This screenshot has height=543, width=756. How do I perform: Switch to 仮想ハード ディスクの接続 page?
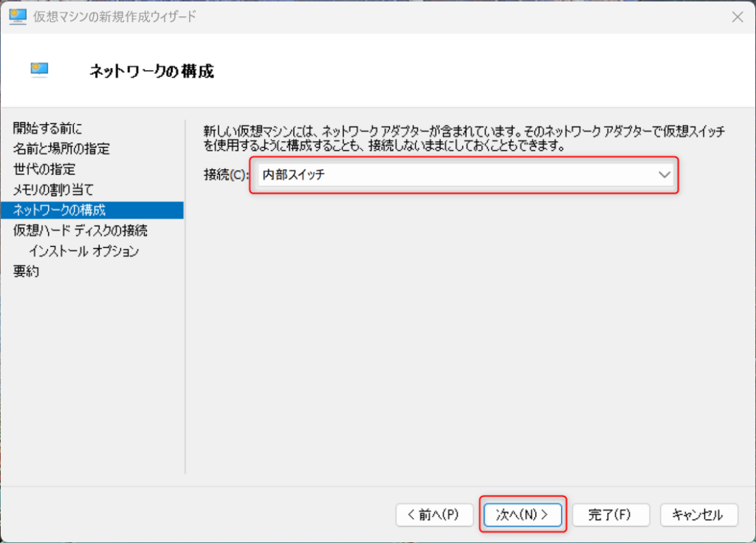click(80, 230)
